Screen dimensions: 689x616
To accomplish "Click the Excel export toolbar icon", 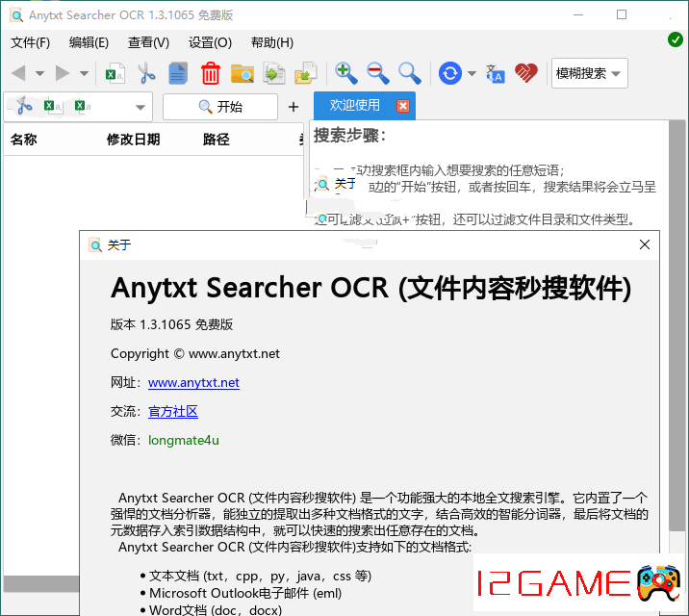I will point(115,73).
